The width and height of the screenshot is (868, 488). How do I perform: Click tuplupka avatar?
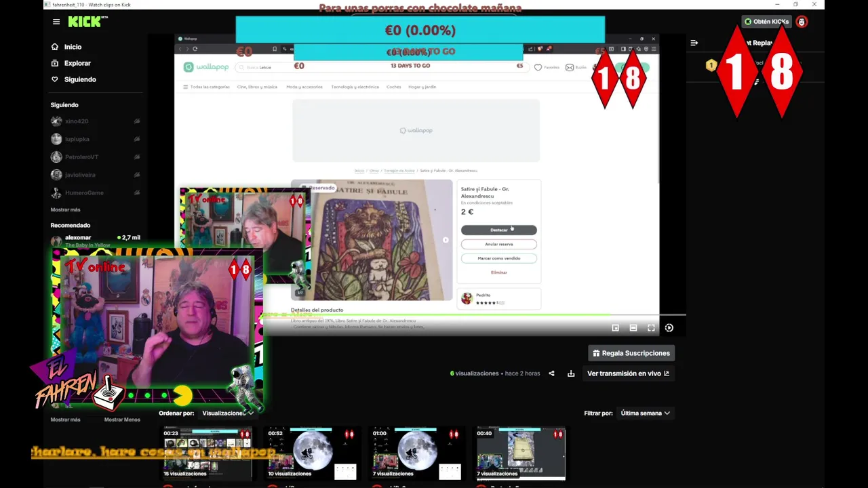pos(56,139)
